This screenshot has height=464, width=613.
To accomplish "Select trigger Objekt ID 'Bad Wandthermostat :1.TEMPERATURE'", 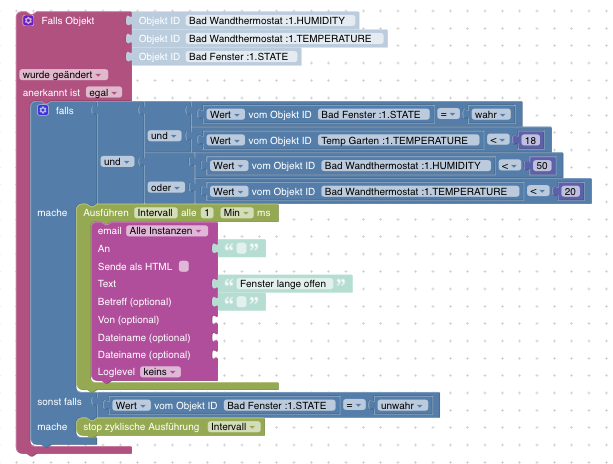I will (x=284, y=38).
